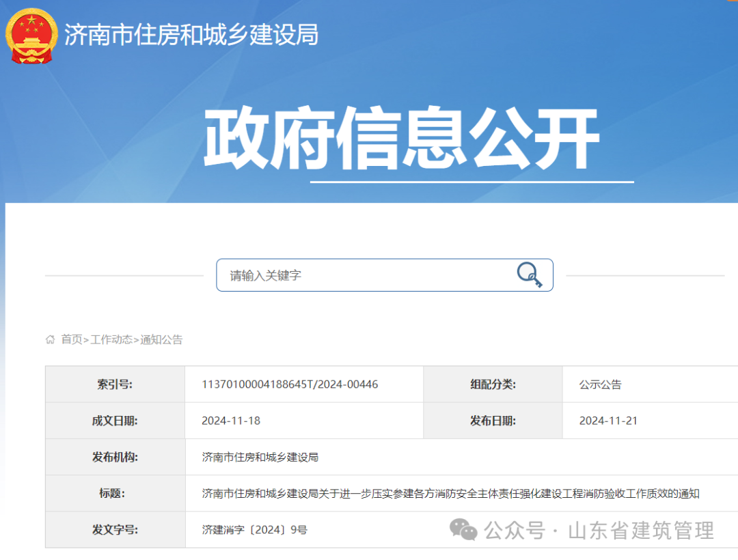
Task: Click the search magnifier icon
Action: [x=530, y=275]
